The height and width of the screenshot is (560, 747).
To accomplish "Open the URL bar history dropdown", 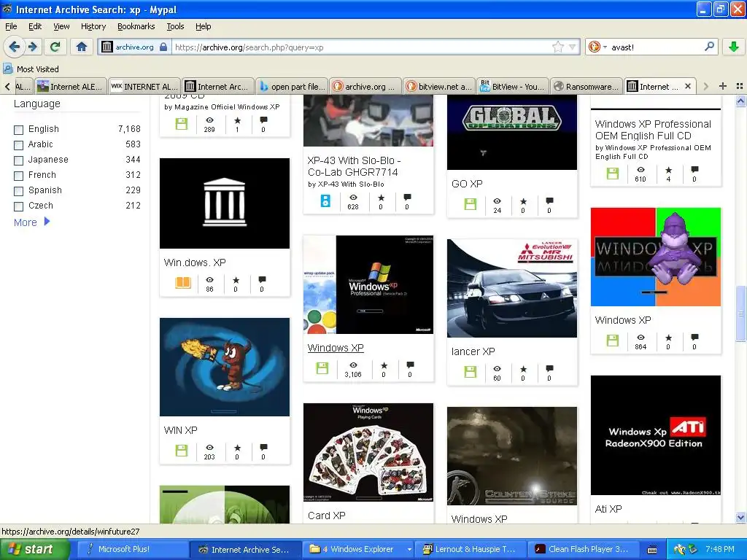I will (x=573, y=47).
